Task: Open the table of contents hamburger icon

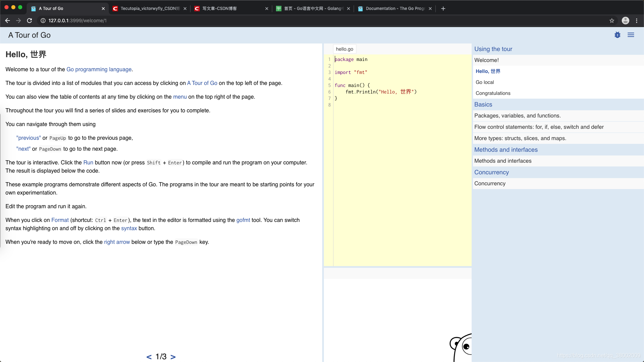Action: [631, 35]
